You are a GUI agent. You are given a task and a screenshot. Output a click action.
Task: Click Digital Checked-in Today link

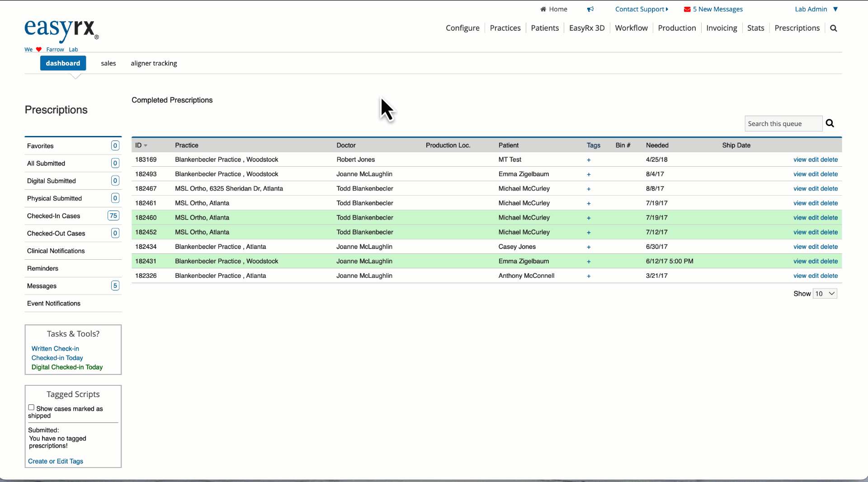pyautogui.click(x=67, y=367)
